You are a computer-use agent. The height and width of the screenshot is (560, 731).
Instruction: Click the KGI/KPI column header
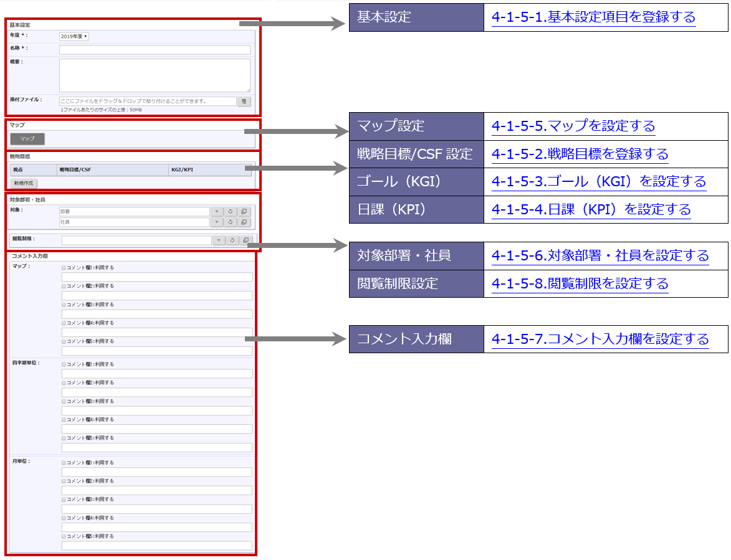click(x=210, y=169)
